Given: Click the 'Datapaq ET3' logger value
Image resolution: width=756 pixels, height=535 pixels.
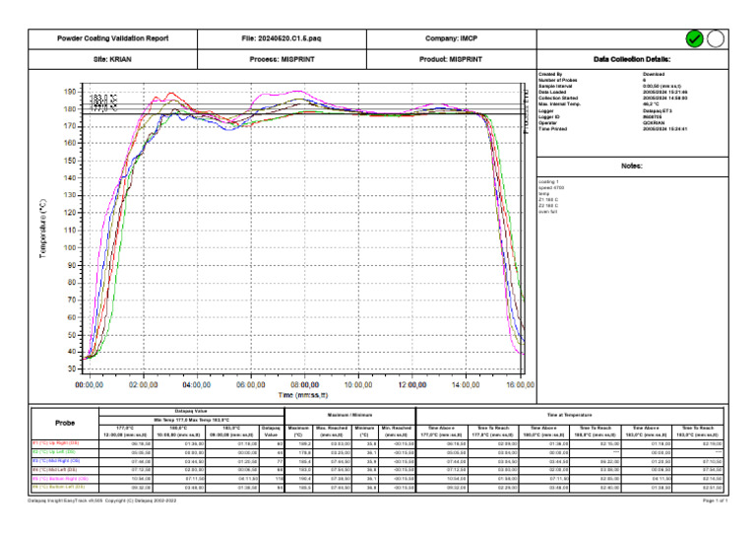Looking at the screenshot, I should (658, 111).
